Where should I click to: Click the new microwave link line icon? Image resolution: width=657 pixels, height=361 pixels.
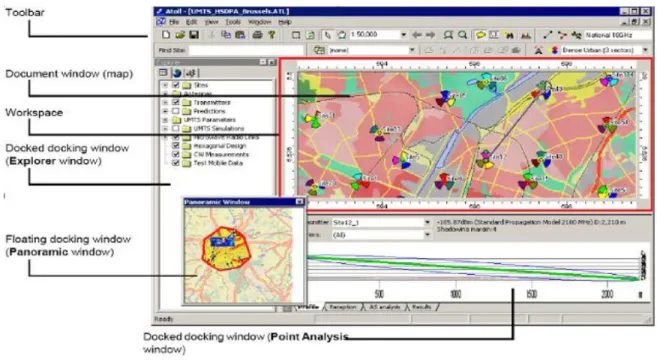click(548, 35)
